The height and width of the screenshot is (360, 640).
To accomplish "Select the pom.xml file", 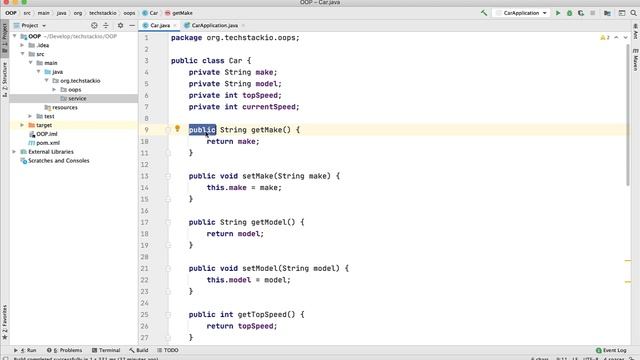I will point(44,143).
